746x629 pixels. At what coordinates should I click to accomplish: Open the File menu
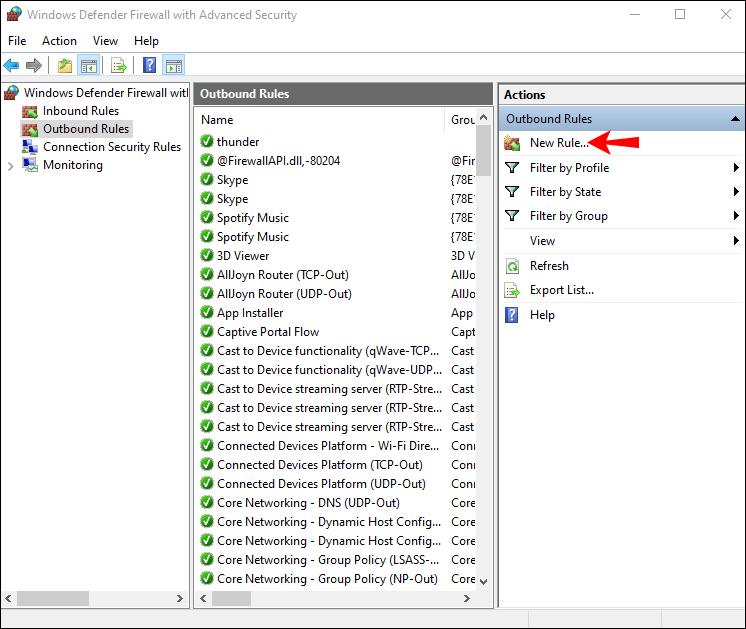[x=17, y=41]
